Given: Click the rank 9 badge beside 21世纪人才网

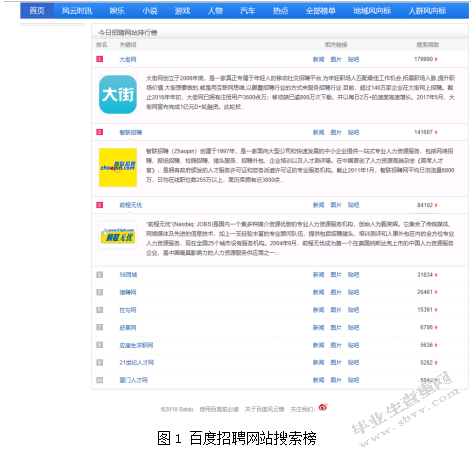Looking at the screenshot, I should (100, 362).
